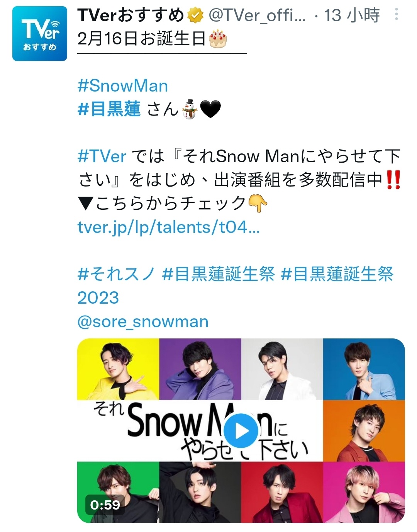Image resolution: width=417 pixels, height=532 pixels.
Task: Click the 0:59 video duration badge
Action: coord(105,505)
